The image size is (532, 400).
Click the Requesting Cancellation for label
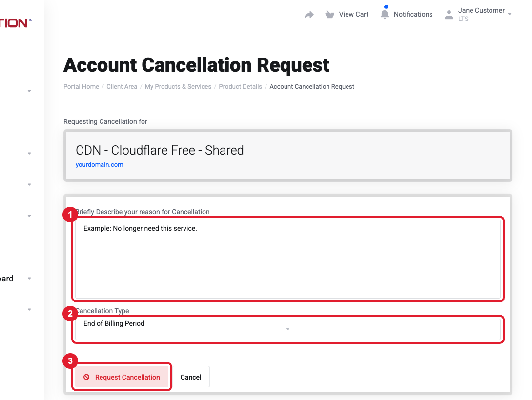105,121
